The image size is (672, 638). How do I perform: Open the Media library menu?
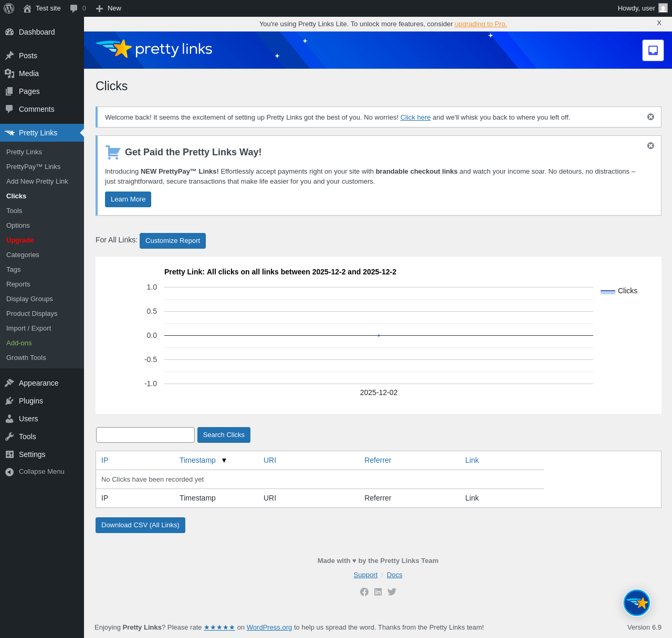tap(42, 73)
